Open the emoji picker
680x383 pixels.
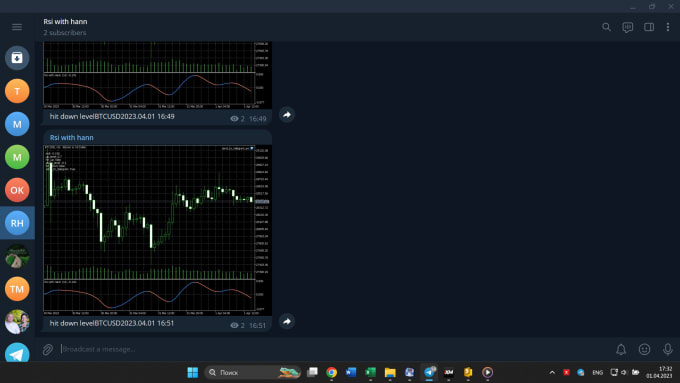(644, 349)
